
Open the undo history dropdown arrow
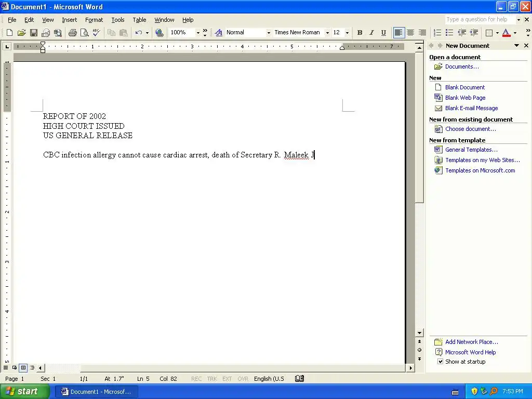[147, 33]
